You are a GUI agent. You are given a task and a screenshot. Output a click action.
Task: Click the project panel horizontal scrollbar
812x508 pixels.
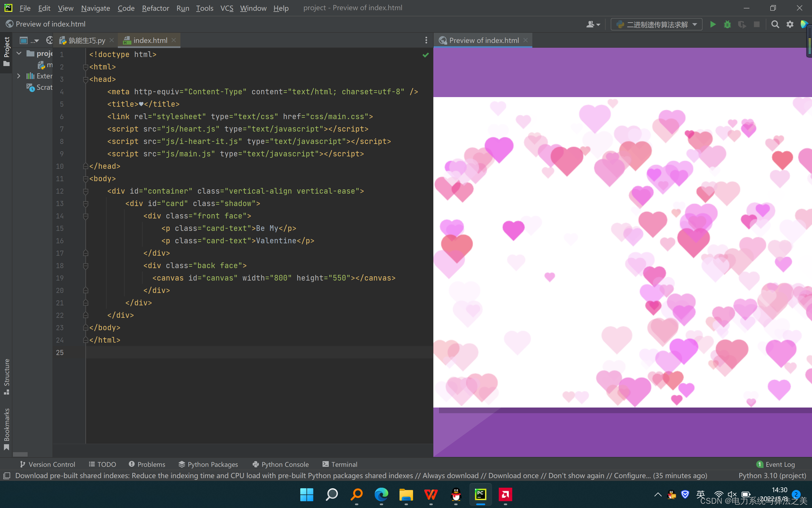point(20,454)
